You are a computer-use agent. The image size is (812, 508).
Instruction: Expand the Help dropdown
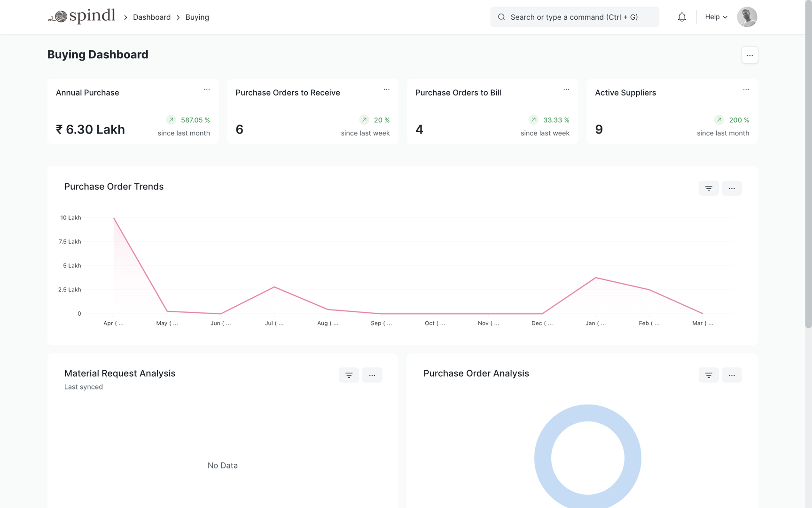click(716, 17)
